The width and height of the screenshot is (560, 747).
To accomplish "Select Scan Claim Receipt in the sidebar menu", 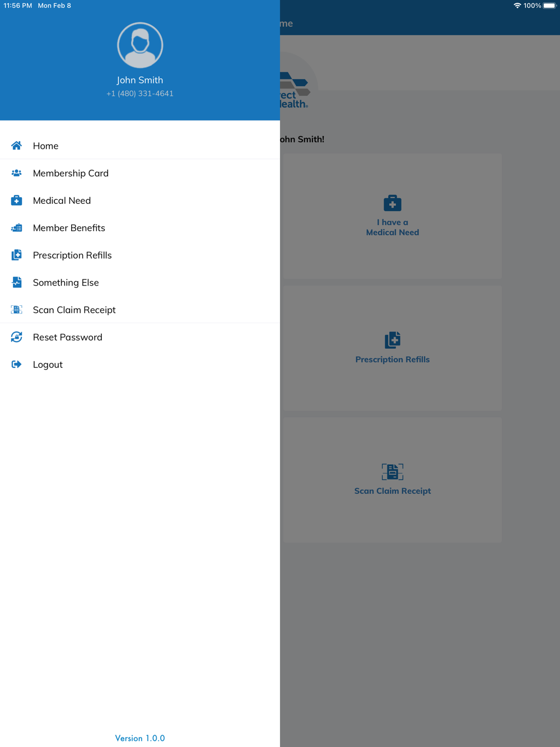I will click(x=140, y=310).
